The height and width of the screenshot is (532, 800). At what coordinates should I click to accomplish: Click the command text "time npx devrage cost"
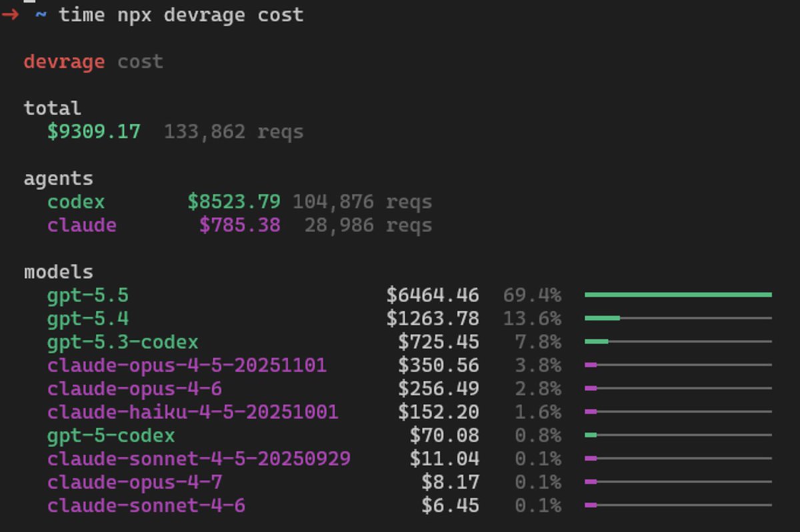(181, 14)
